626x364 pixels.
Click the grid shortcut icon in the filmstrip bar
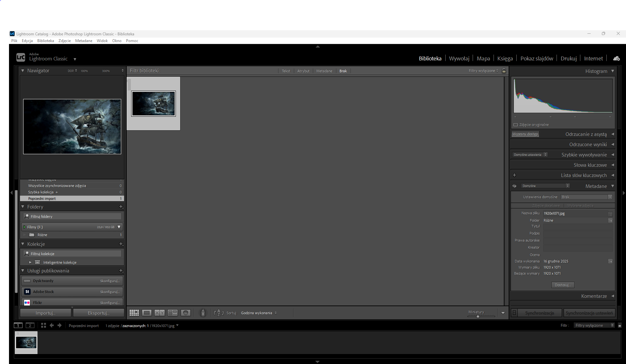click(x=43, y=325)
